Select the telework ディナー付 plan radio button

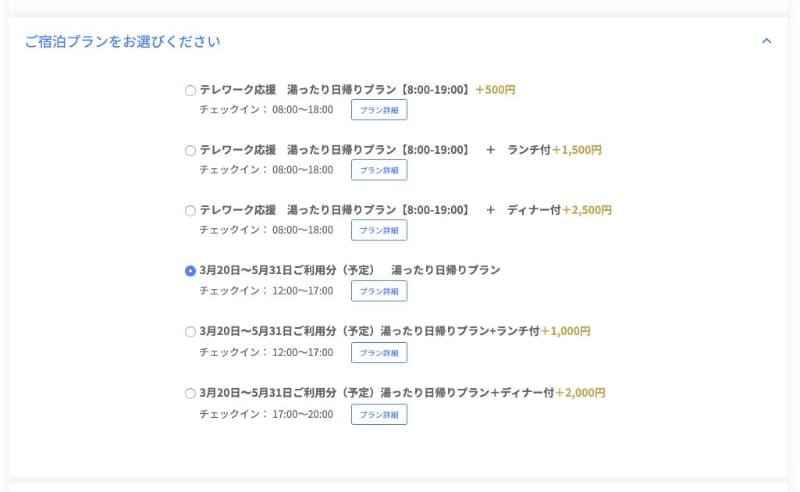(x=190, y=211)
